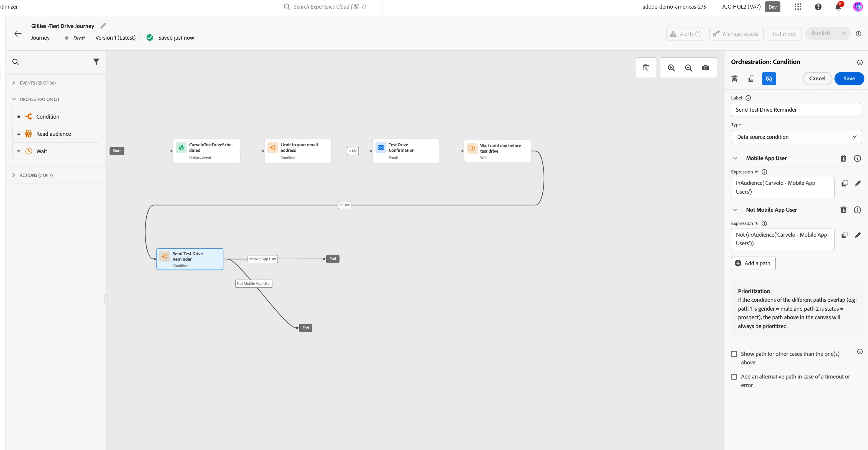Screen dimensions: 868x450
Task: Copy the Mobile App User expression
Action: click(x=844, y=183)
